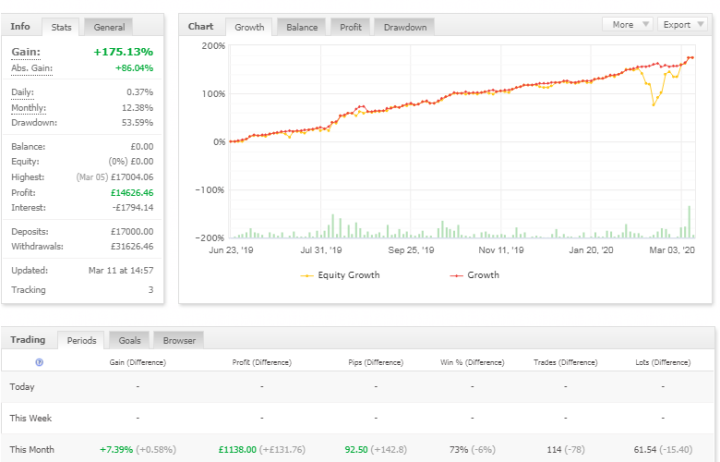Switch to the General tab

pyautogui.click(x=108, y=27)
